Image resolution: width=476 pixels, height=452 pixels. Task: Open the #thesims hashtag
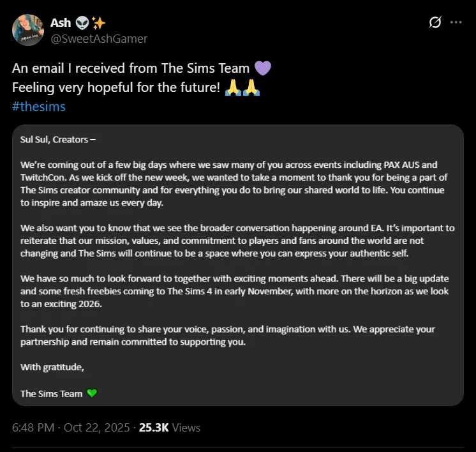coord(39,106)
